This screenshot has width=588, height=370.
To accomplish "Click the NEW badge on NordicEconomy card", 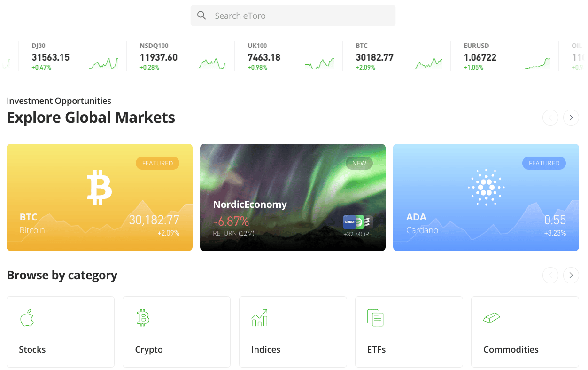I will pyautogui.click(x=359, y=163).
